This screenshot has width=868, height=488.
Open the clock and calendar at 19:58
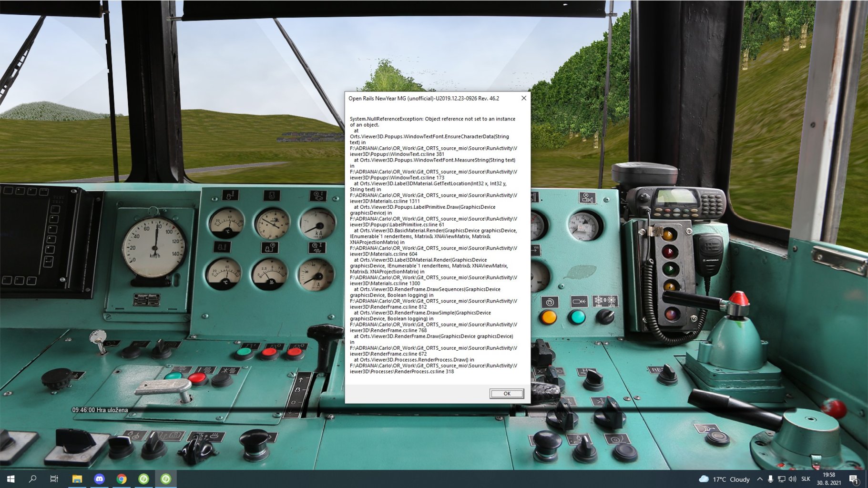[x=829, y=479]
